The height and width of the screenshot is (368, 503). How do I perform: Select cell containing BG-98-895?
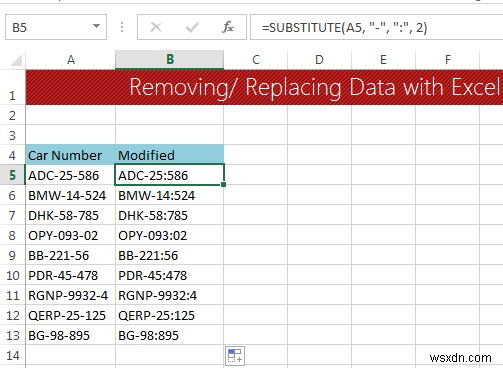tap(71, 335)
